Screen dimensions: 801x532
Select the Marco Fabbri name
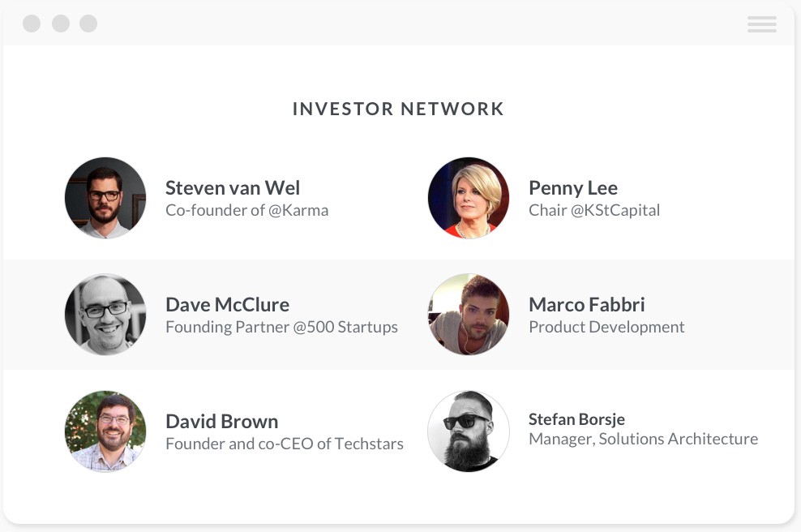point(587,305)
